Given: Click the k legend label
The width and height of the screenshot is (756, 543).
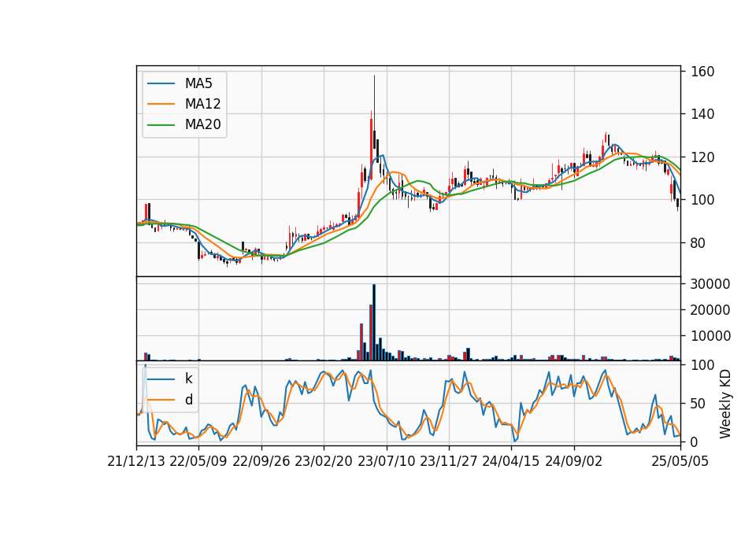Looking at the screenshot, I should 188,379.
